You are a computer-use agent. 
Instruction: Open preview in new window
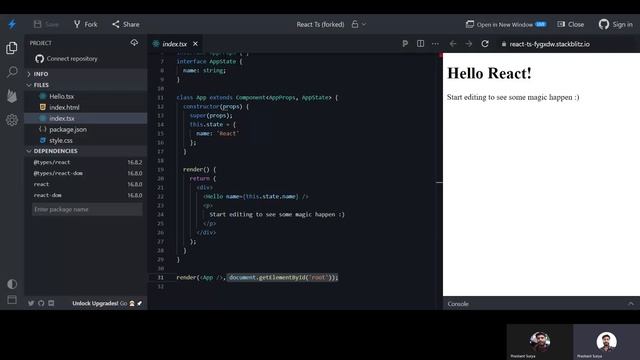(x=506, y=24)
